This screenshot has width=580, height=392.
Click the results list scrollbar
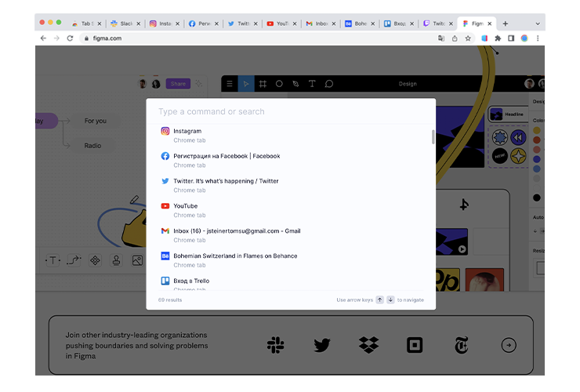(x=433, y=137)
